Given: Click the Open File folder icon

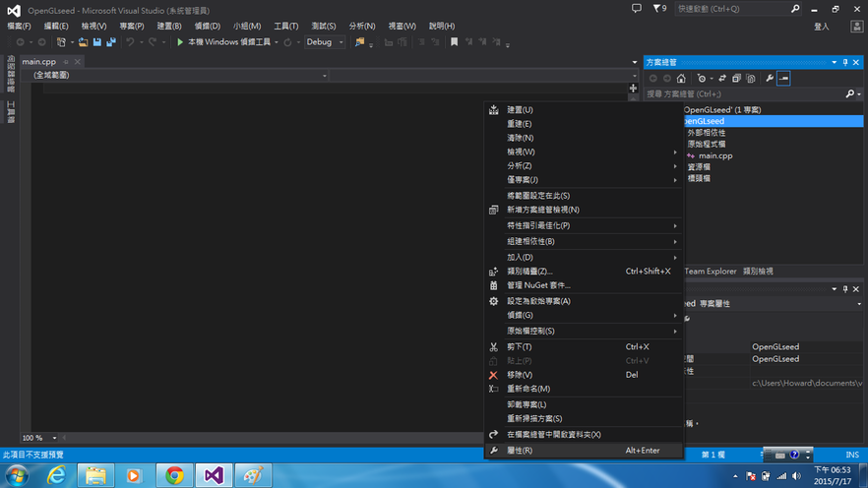Looking at the screenshot, I should click(83, 42).
